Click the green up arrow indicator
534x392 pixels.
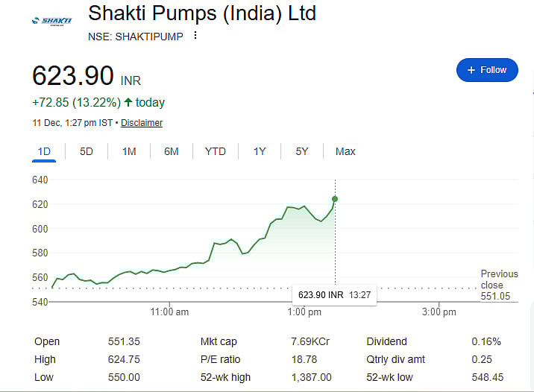(x=128, y=102)
